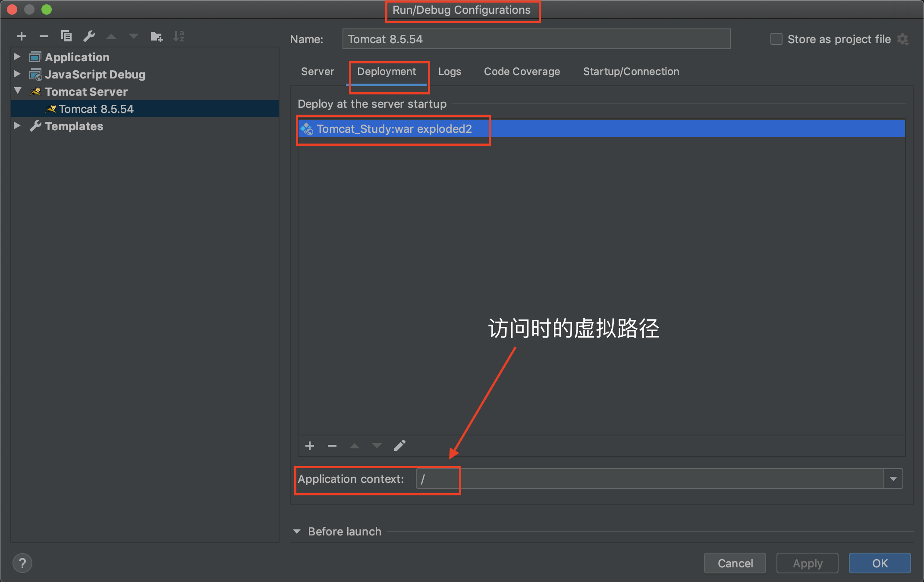Expand the Application tree node
924x582 pixels.
pyautogui.click(x=17, y=56)
